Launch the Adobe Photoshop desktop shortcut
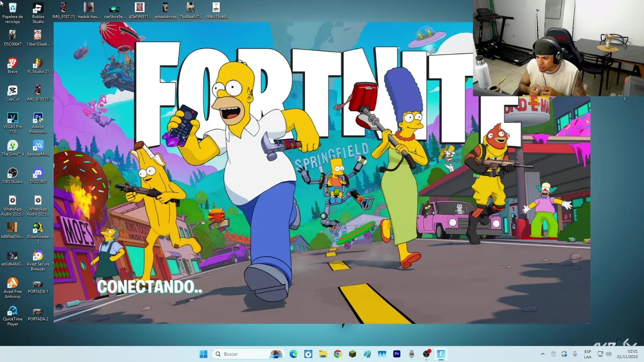Image resolution: width=644 pixels, height=362 pixels. click(38, 123)
